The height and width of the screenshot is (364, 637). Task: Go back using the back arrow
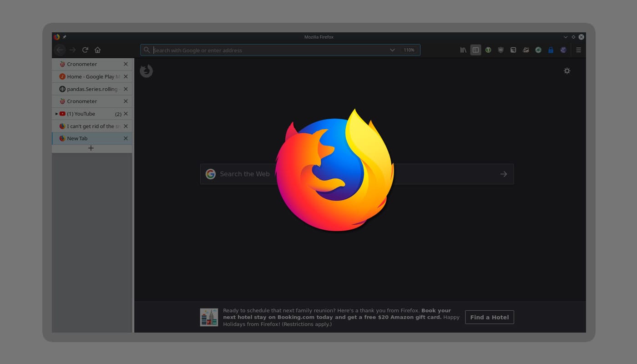[x=60, y=50]
